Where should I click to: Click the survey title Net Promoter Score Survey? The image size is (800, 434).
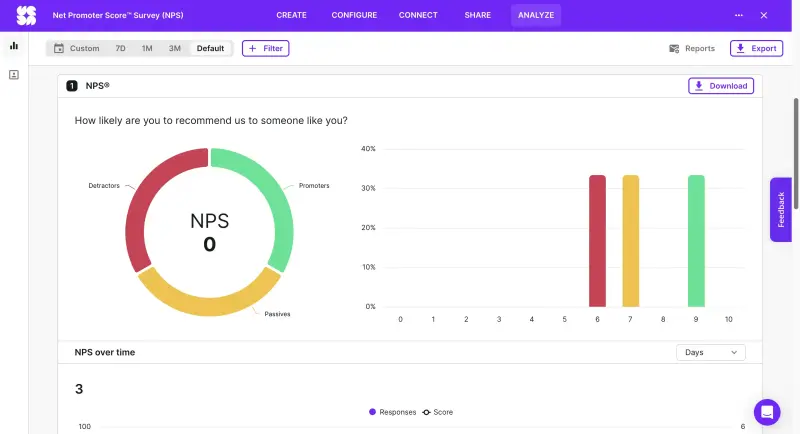pyautogui.click(x=118, y=15)
